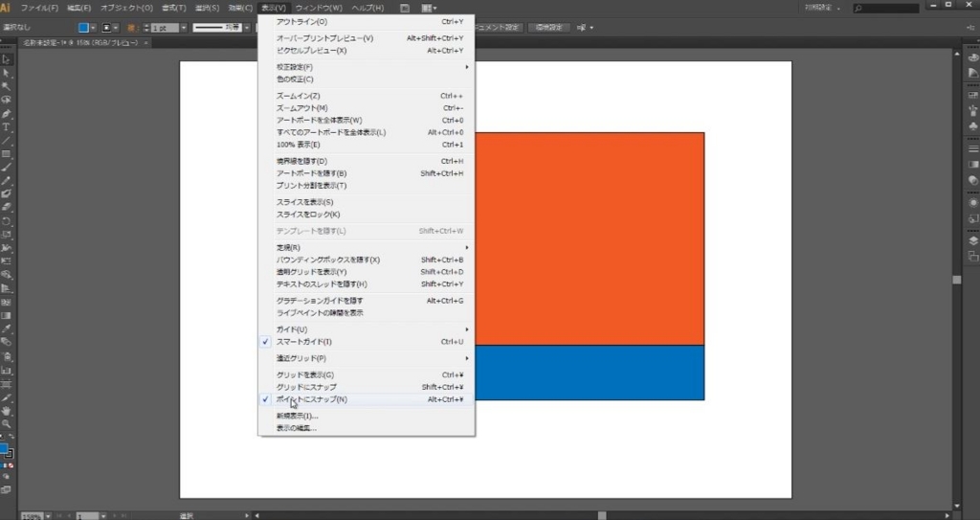Toggle アートボードを隠す(B) menu item
This screenshot has width=980, height=520.
click(x=367, y=173)
